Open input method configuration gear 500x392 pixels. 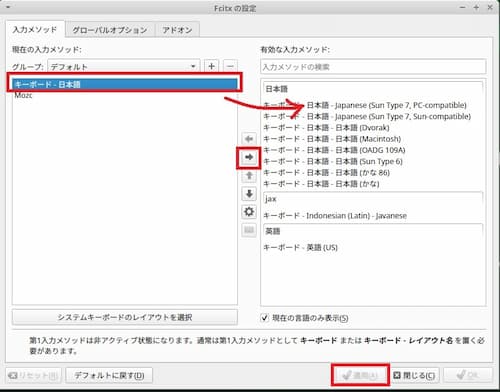pyautogui.click(x=249, y=212)
